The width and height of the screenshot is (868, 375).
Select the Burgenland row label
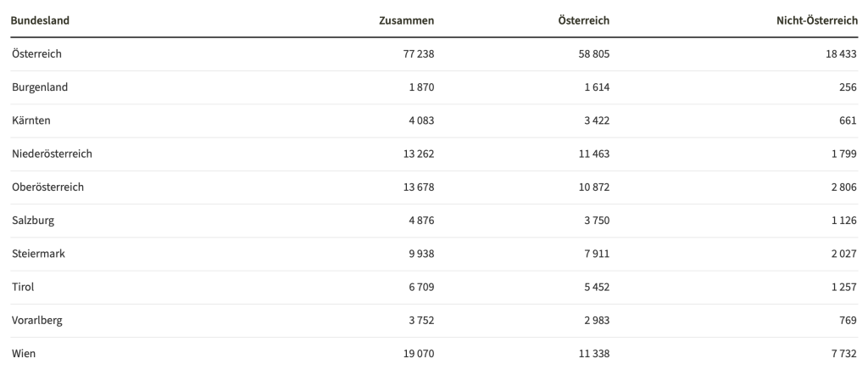pyautogui.click(x=40, y=87)
